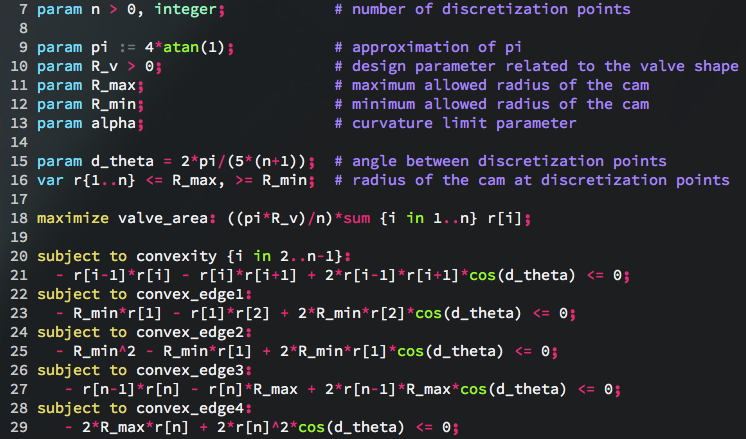Click 'valve_area' objective name
This screenshot has height=439, width=746.
[163, 219]
